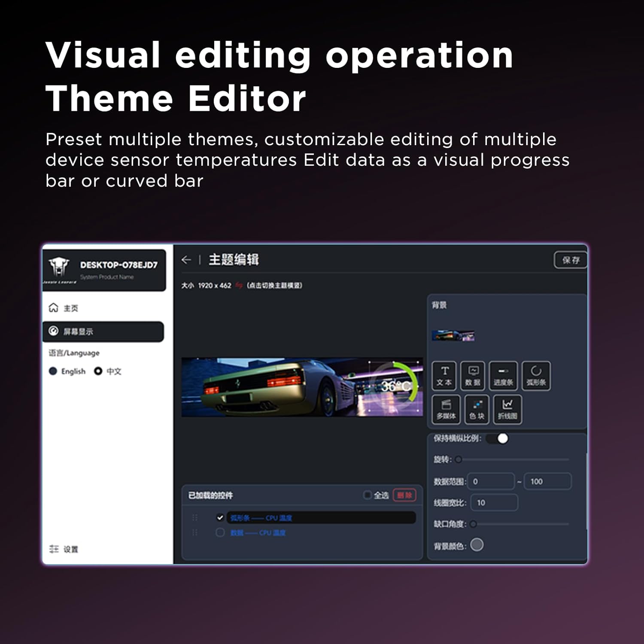Click the line width ratio input field
This screenshot has height=644, width=644.
pos(494,503)
